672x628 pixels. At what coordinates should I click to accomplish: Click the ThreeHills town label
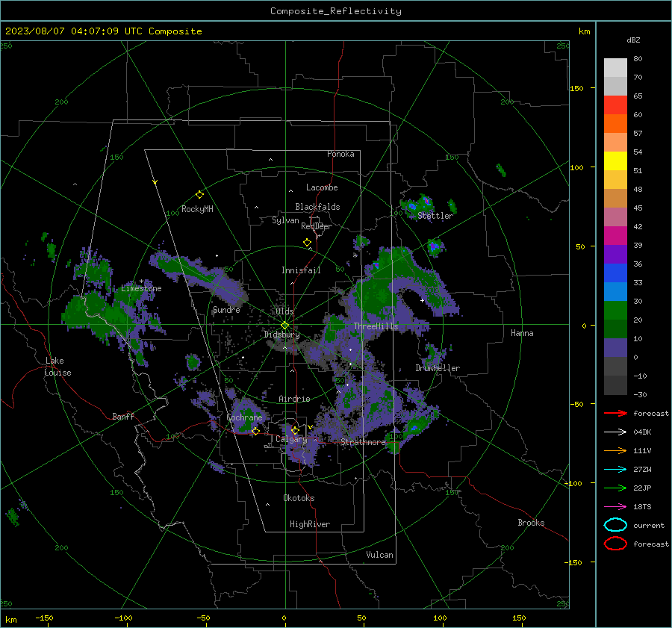pyautogui.click(x=376, y=326)
